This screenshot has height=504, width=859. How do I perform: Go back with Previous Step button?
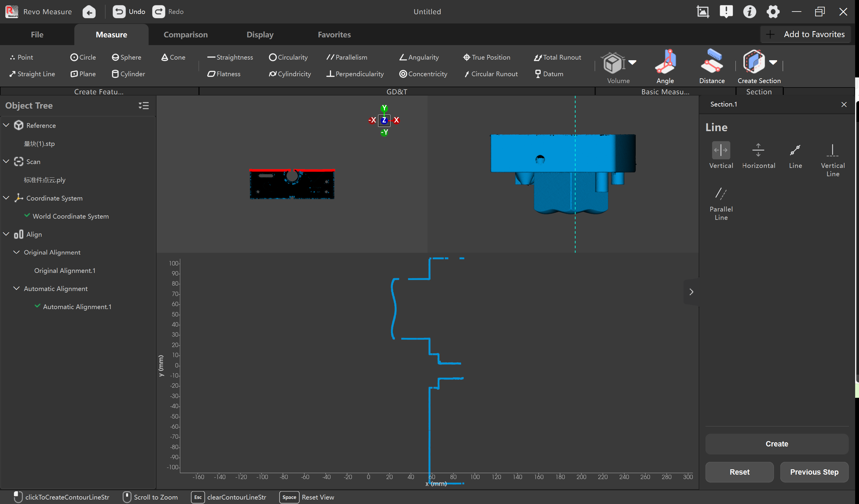[x=814, y=472]
